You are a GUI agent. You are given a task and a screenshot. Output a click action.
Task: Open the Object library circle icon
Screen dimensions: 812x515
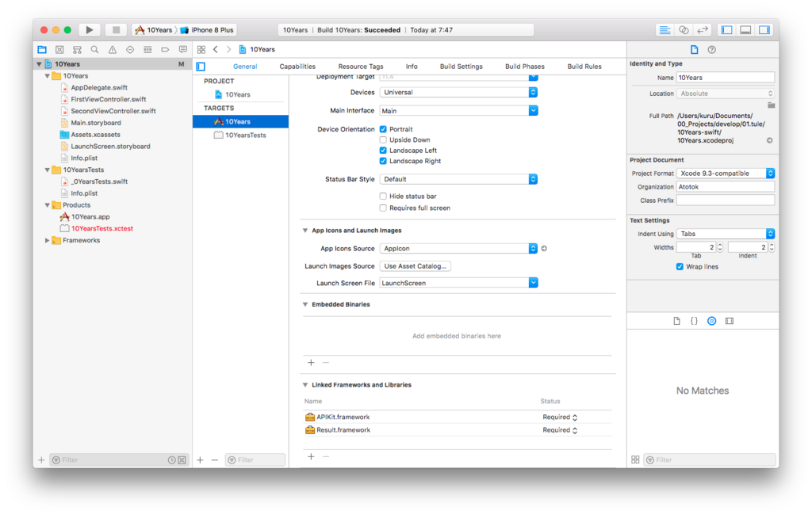712,321
